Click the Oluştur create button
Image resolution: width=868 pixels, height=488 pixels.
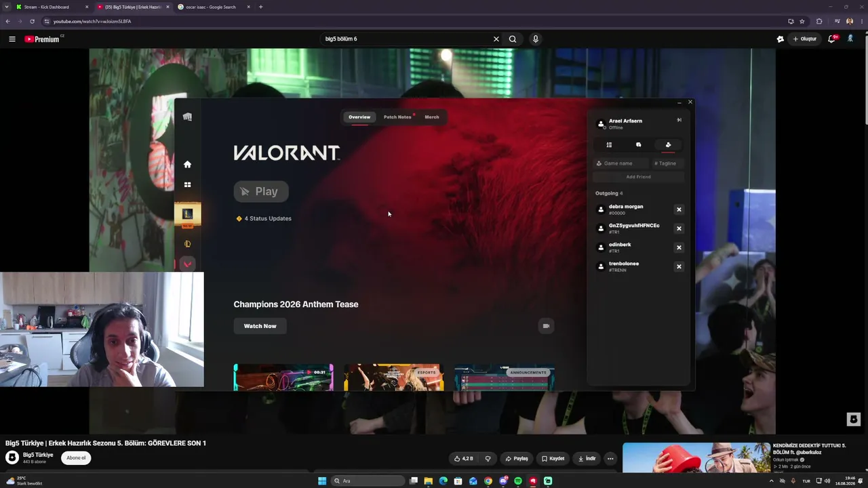tap(805, 39)
